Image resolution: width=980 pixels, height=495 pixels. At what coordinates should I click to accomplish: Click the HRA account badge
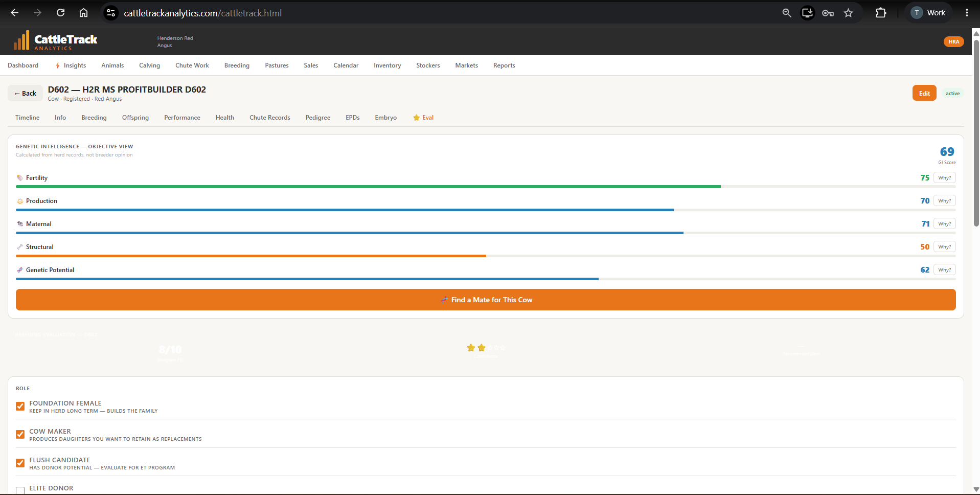(x=953, y=41)
